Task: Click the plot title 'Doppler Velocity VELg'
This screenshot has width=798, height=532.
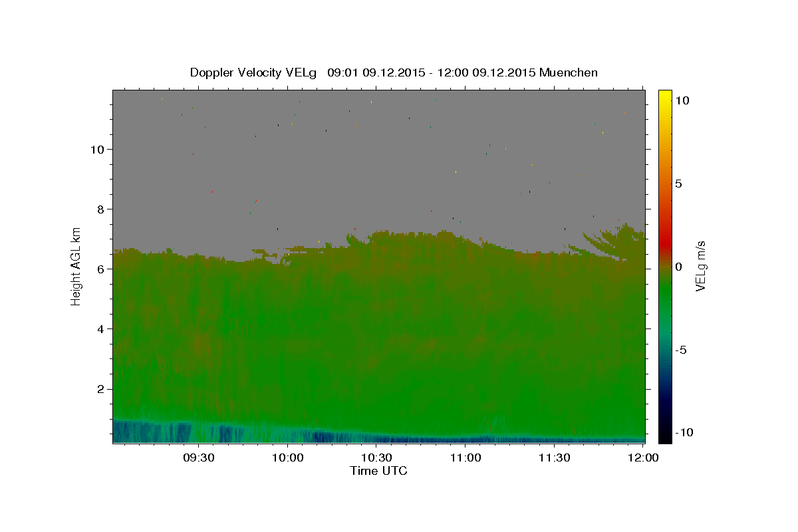Action: [x=253, y=72]
